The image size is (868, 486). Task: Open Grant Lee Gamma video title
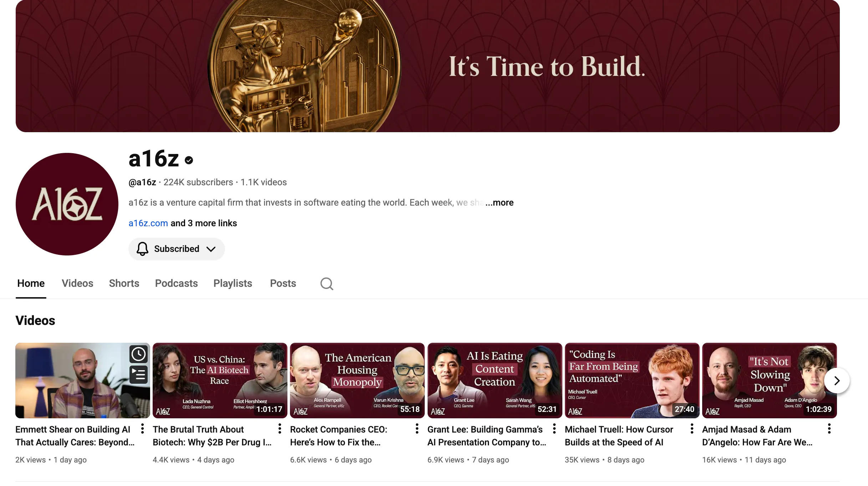coord(486,436)
